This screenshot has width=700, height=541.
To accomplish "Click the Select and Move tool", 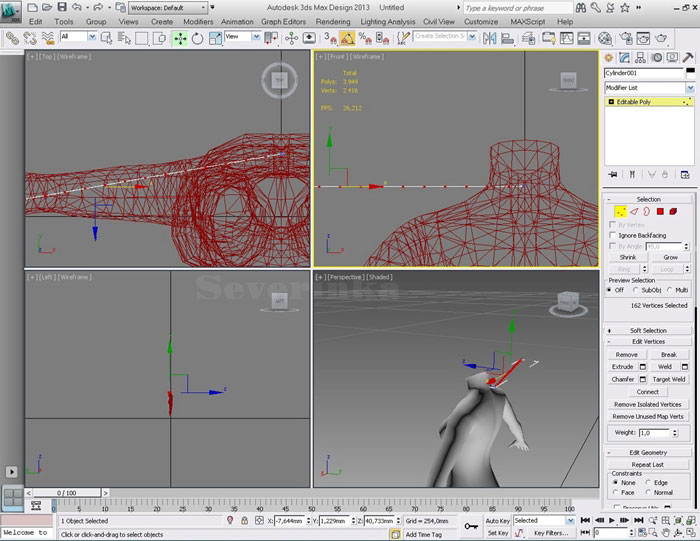I will [180, 38].
